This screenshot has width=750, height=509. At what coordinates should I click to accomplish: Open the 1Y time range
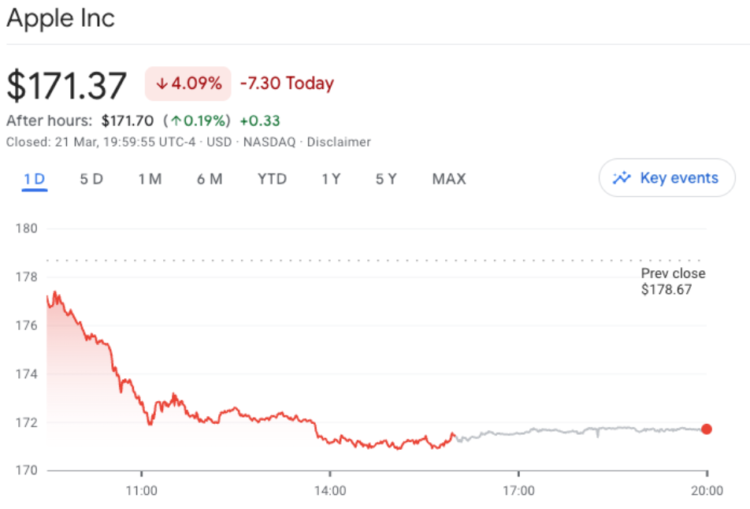[331, 179]
